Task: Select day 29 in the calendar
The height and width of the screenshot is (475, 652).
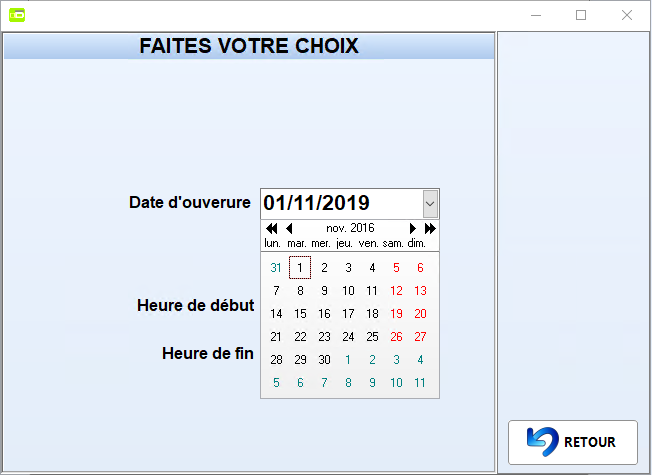Action: [x=300, y=360]
